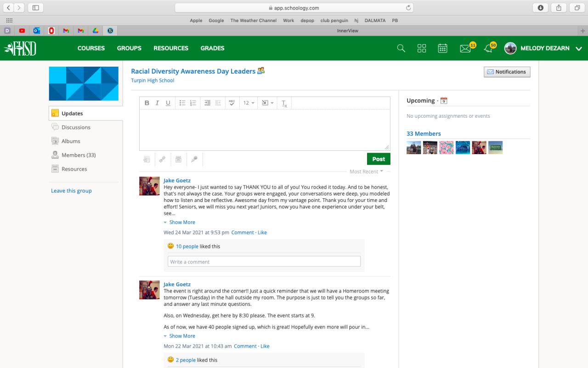
Task: Click the Leave this group link
Action: (x=71, y=191)
